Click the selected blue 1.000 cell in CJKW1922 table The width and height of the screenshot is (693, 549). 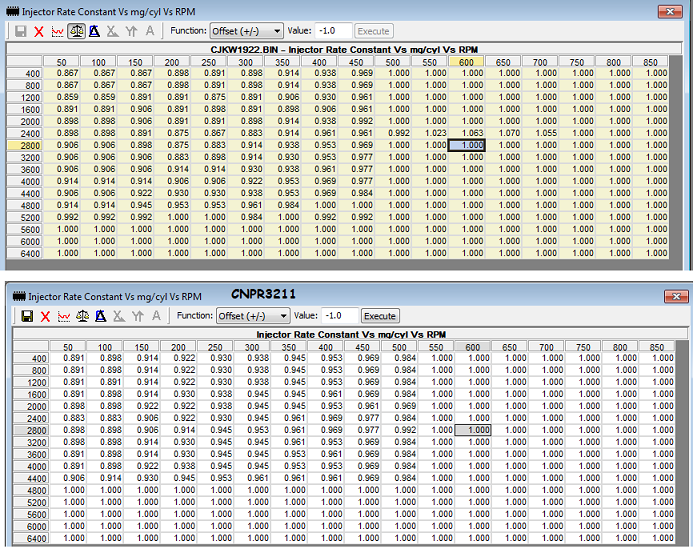pos(467,145)
